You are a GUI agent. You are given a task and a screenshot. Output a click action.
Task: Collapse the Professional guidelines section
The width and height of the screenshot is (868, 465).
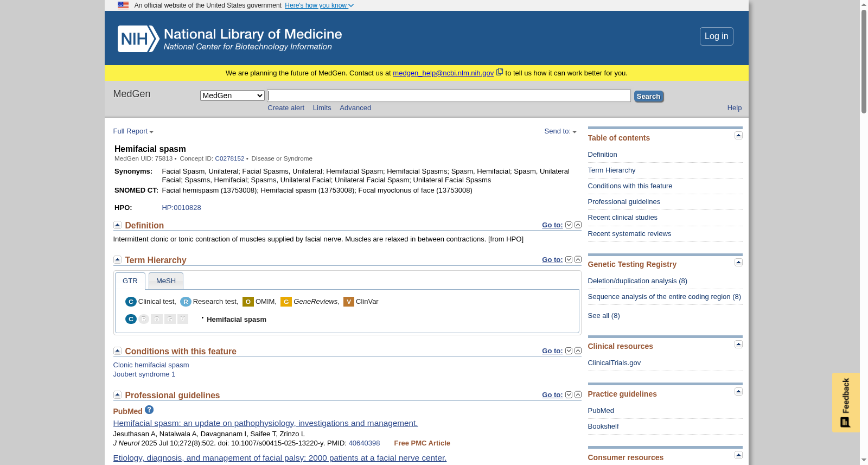[x=117, y=394]
